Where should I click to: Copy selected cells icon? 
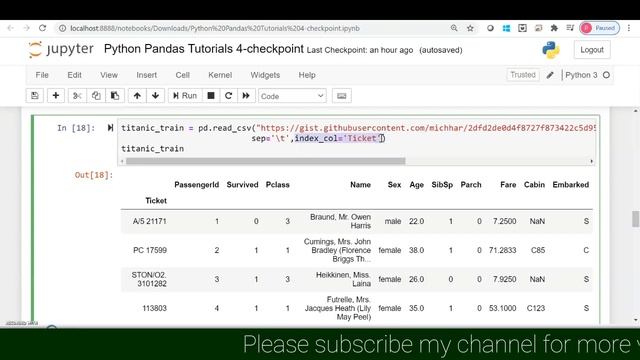tap(96, 96)
